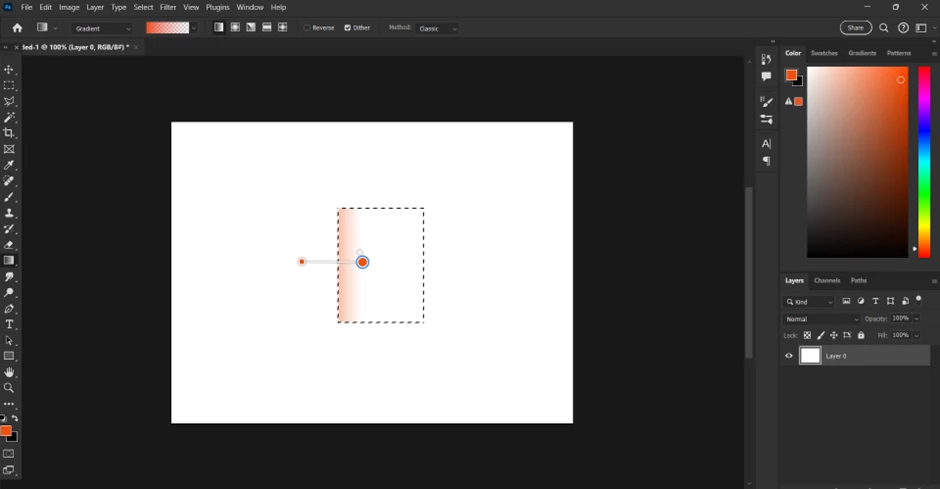This screenshot has width=940, height=489.
Task: Open the Method dropdown set to Classic
Action: coord(436,28)
